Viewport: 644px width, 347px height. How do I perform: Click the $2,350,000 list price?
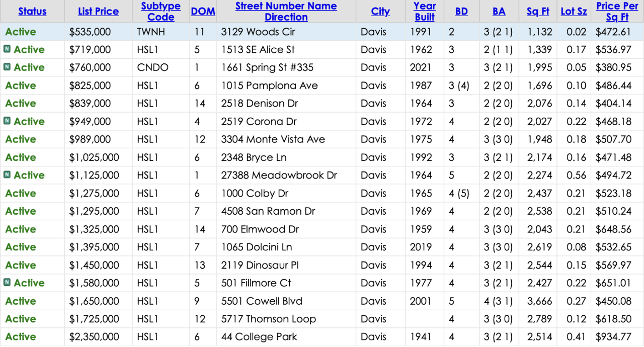click(95, 337)
